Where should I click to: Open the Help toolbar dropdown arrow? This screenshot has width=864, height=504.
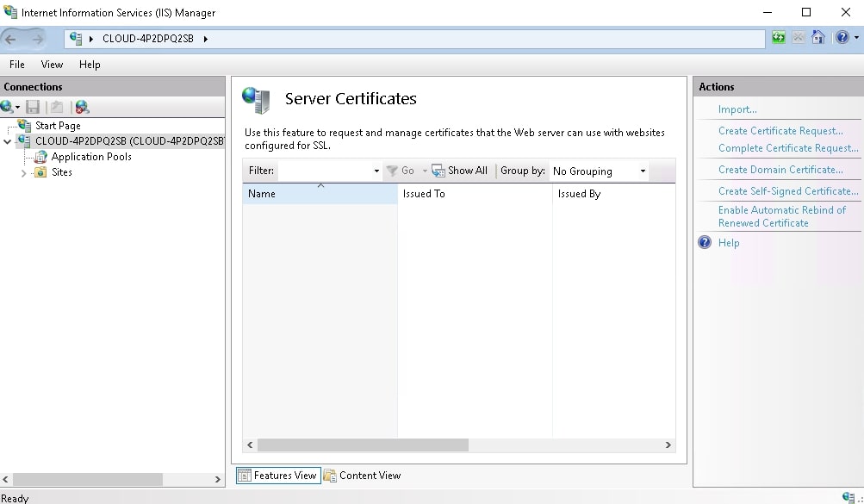point(856,37)
